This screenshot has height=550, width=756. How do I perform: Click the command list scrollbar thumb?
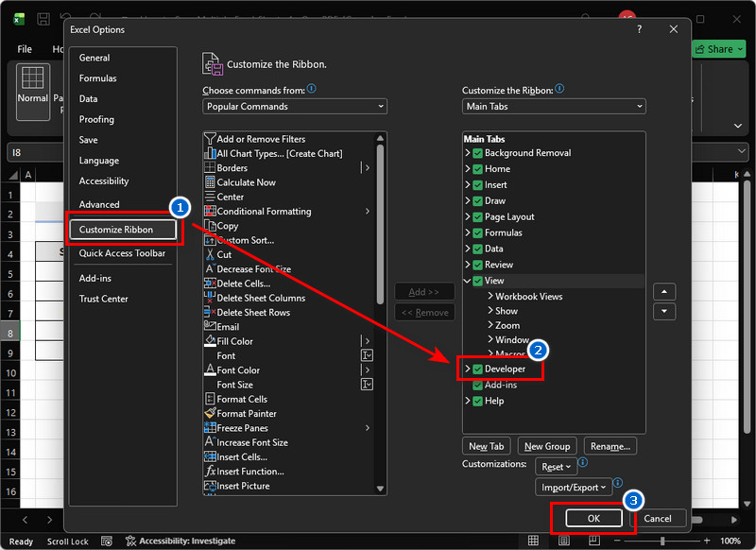(x=380, y=224)
